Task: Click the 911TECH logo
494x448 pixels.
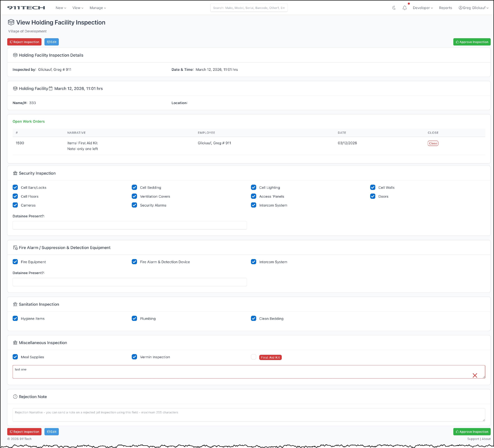Action: coord(26,8)
